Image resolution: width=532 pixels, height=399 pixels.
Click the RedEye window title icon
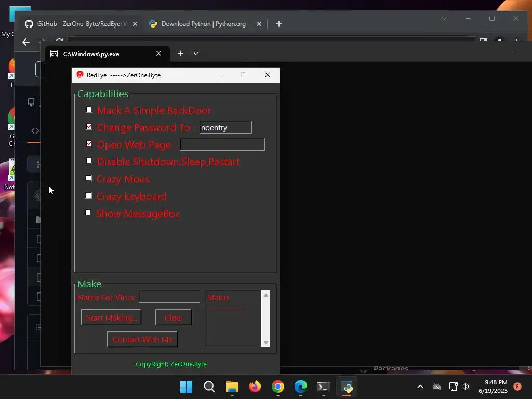79,75
